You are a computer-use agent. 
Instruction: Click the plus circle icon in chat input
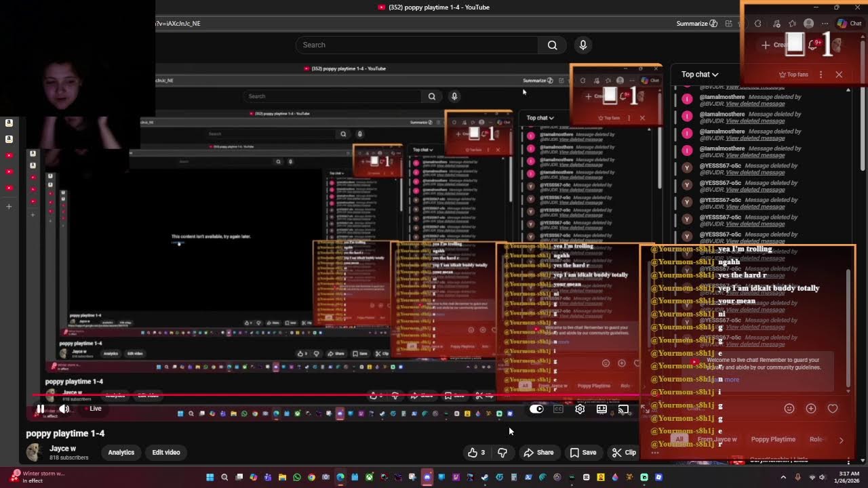coord(811,409)
